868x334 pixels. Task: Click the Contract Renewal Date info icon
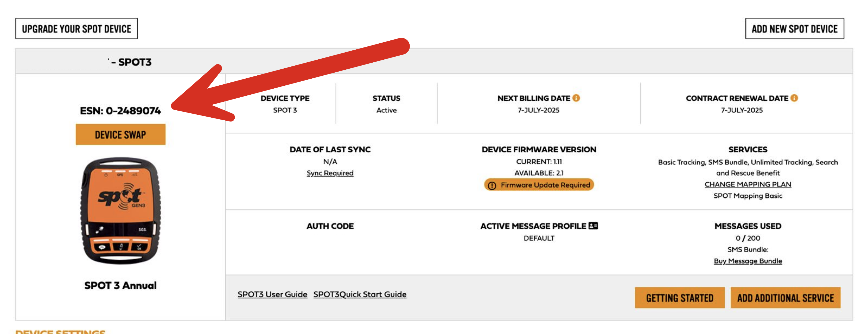pos(794,98)
